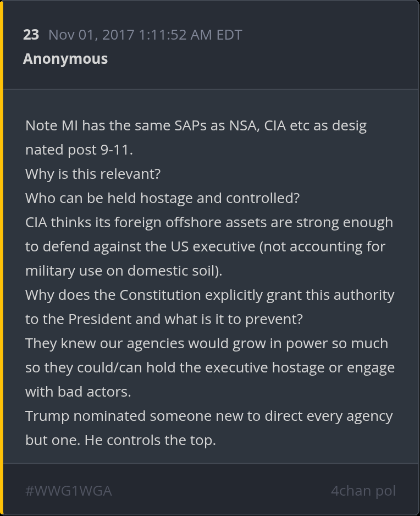Click the yellow accent bar on the card's left edge
This screenshot has width=420, height=516.
click(x=2, y=258)
